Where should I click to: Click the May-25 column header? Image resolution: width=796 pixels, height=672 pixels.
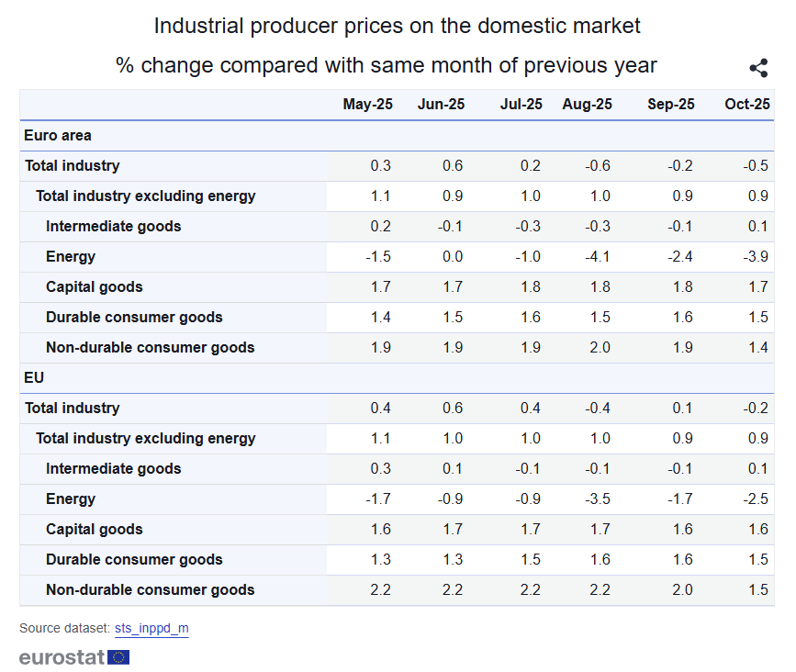click(367, 105)
